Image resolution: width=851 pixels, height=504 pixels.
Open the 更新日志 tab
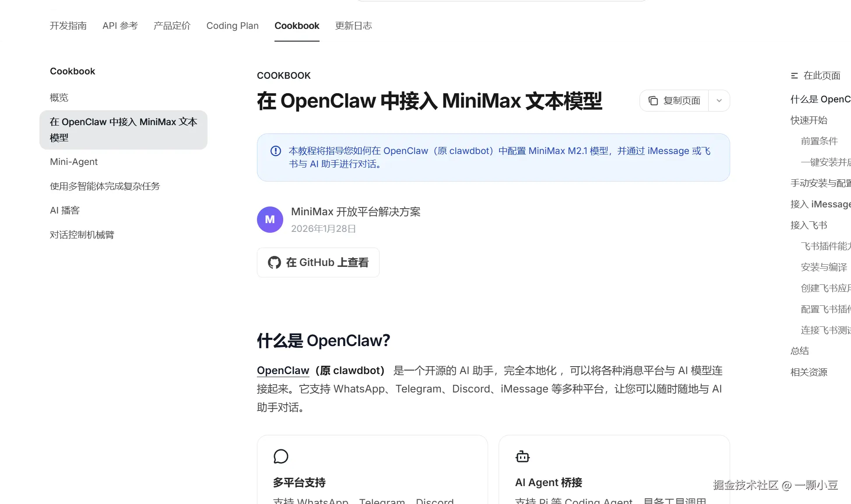[354, 26]
